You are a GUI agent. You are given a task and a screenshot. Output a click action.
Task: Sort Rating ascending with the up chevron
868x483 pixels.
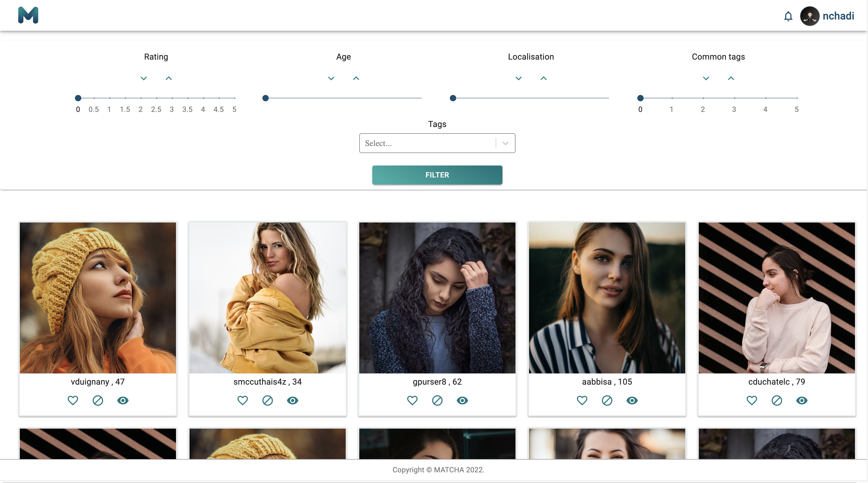pos(168,78)
